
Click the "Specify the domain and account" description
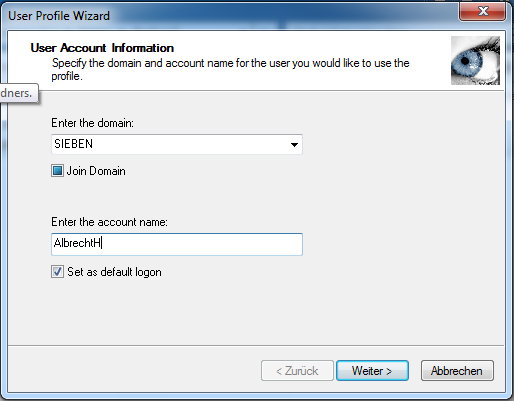click(x=230, y=69)
